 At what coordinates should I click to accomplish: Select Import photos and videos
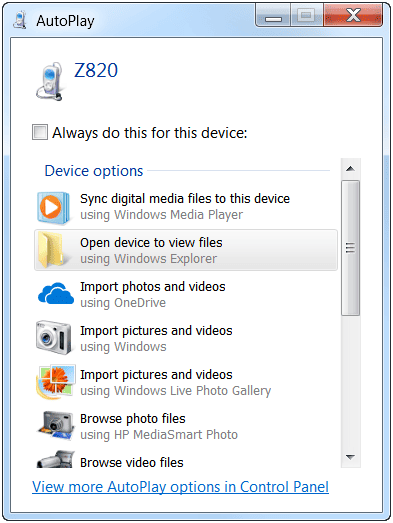(185, 295)
